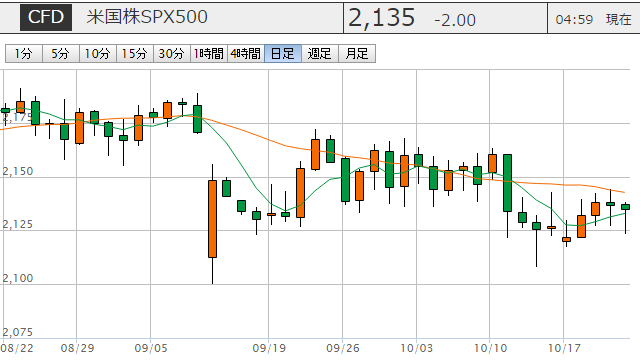Viewport: 641px width, 361px height.
Task: Switch chart to 1分 timeframe
Action: point(24,54)
